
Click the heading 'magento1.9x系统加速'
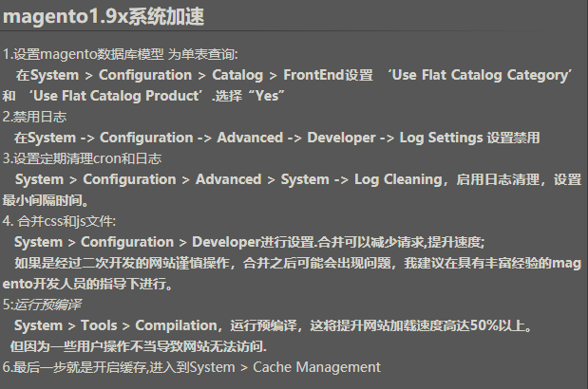[104, 17]
